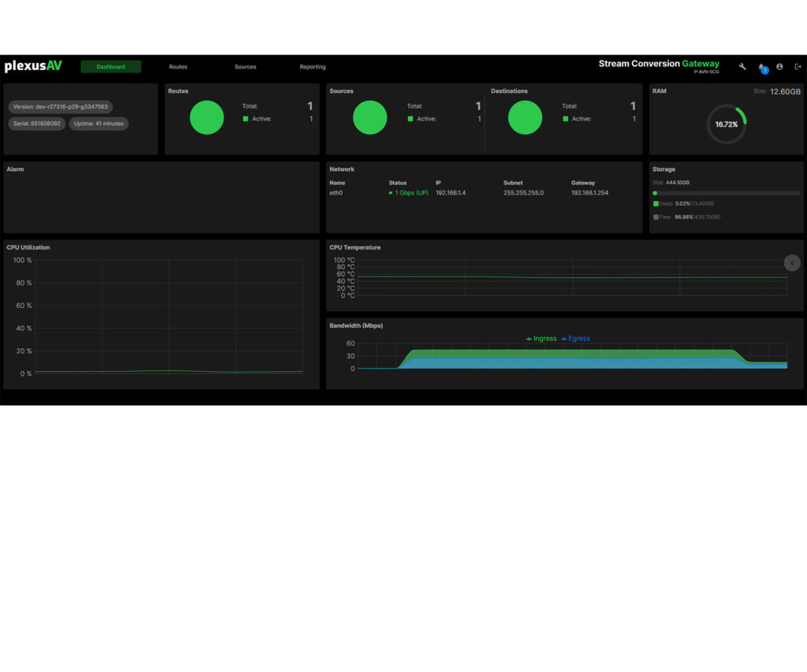Toggle the Ingress series in Bandwidth legend

pyautogui.click(x=541, y=339)
